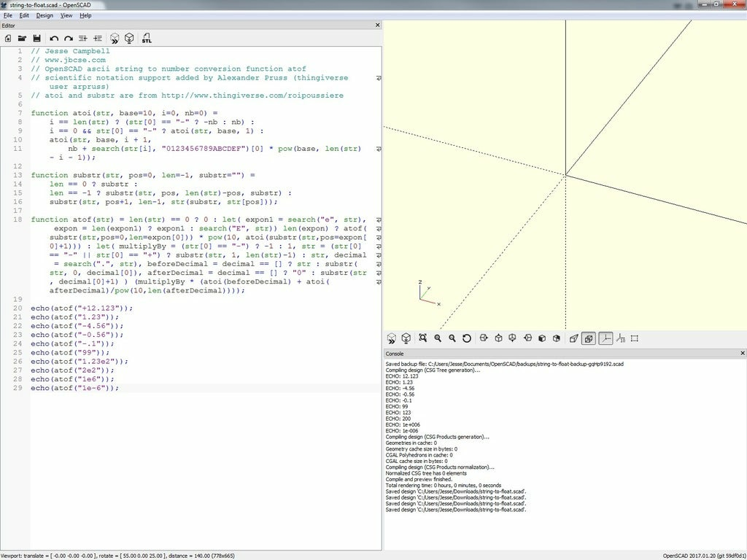Image resolution: width=747 pixels, height=560 pixels.
Task: Click the Zoom In icon above the console
Action: click(x=438, y=338)
